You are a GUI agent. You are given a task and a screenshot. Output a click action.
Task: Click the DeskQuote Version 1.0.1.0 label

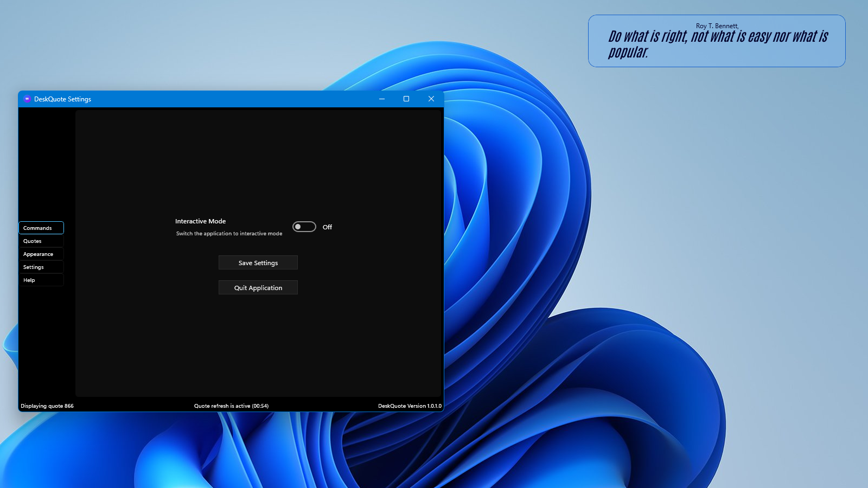[x=410, y=406]
